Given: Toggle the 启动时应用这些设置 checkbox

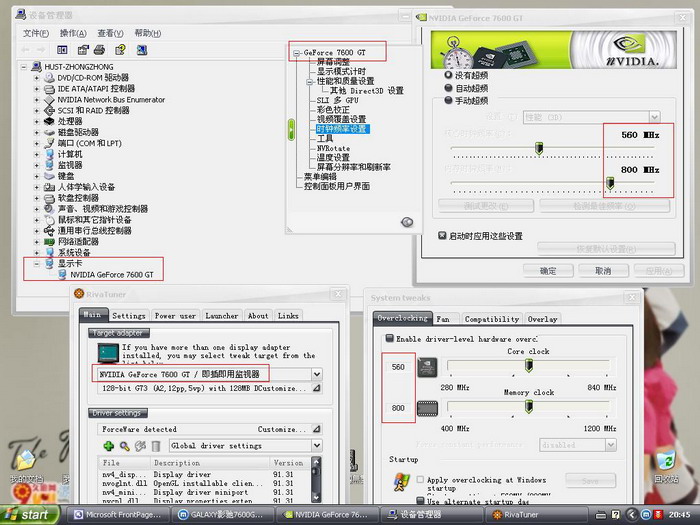Looking at the screenshot, I should pyautogui.click(x=442, y=235).
